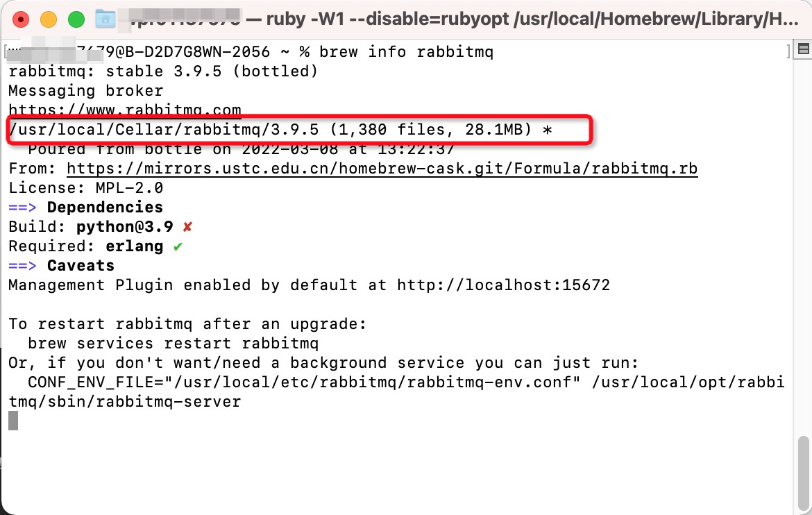Click the bold Dependencies heading

click(x=105, y=208)
